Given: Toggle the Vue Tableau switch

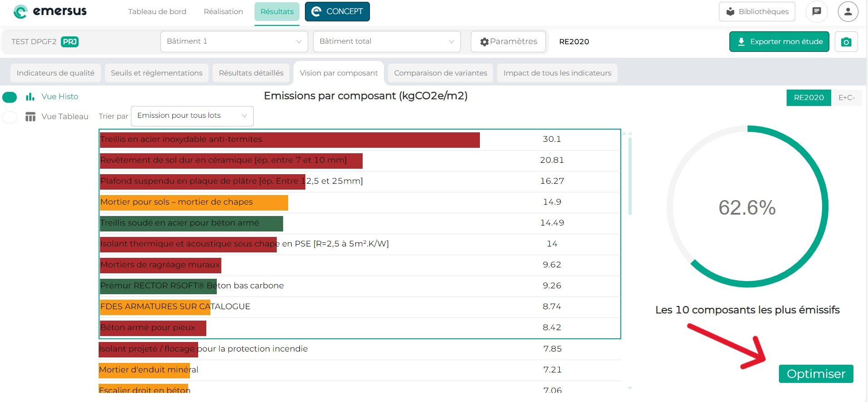Looking at the screenshot, I should tap(10, 117).
